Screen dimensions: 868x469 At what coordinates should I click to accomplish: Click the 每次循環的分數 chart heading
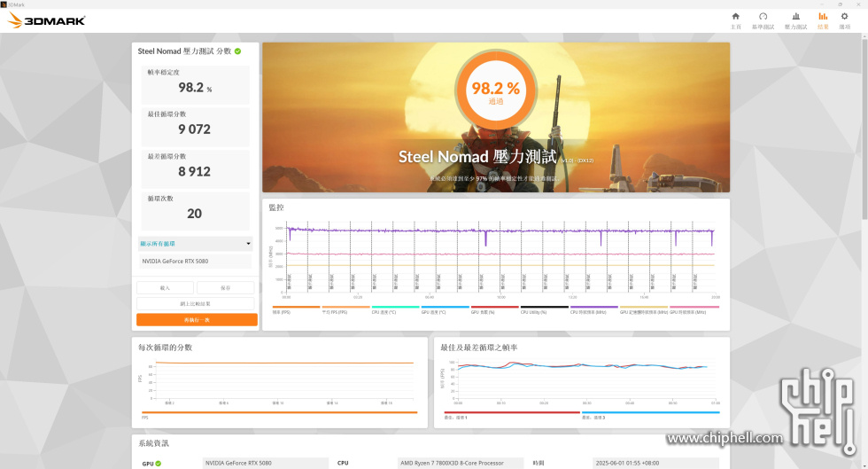165,348
